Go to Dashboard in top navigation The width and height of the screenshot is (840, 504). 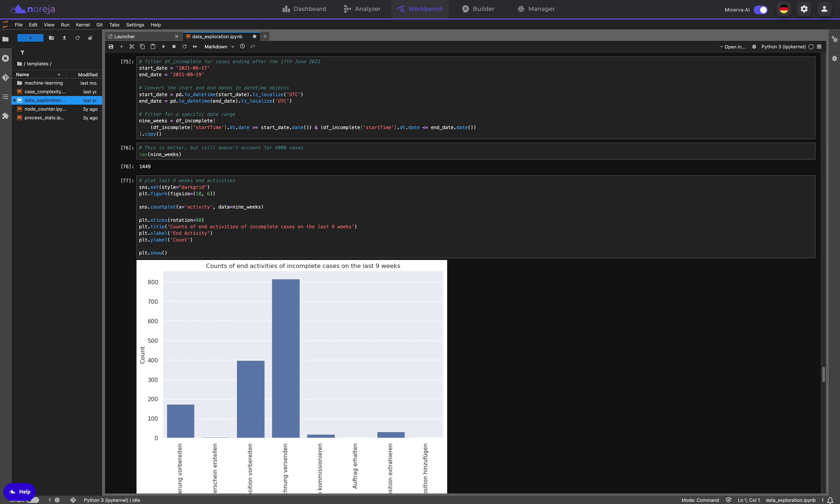click(304, 9)
